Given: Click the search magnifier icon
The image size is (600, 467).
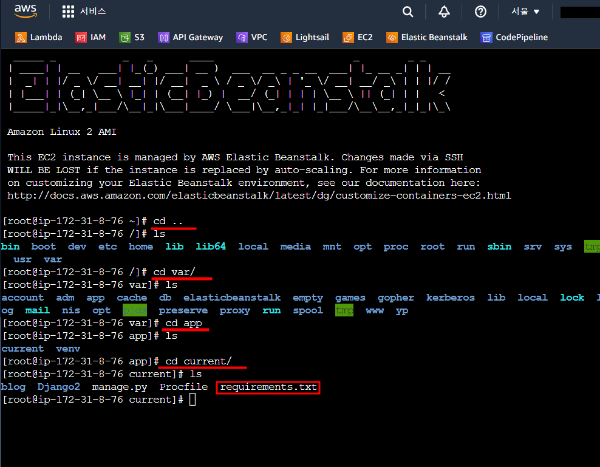Looking at the screenshot, I should (408, 11).
